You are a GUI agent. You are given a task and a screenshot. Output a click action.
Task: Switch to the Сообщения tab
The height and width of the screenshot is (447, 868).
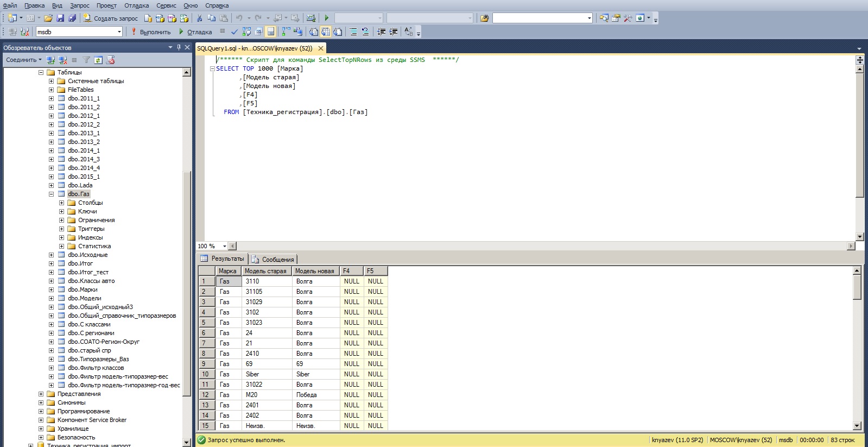tap(273, 260)
